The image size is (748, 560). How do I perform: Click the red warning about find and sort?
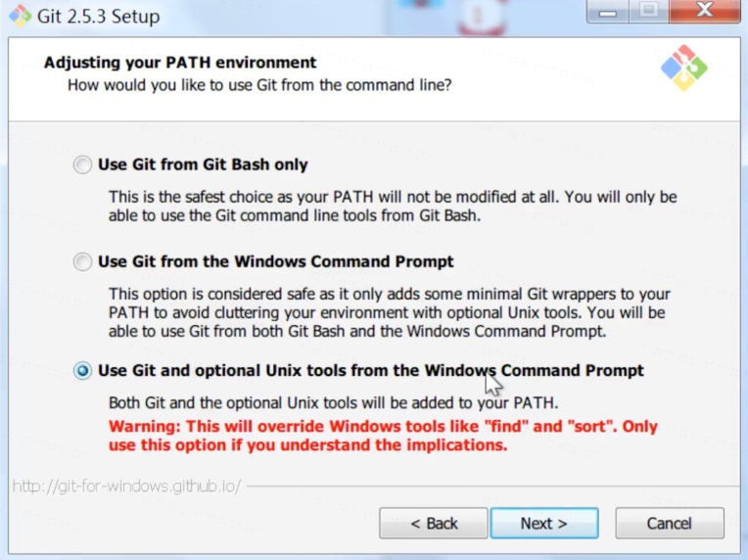click(383, 436)
